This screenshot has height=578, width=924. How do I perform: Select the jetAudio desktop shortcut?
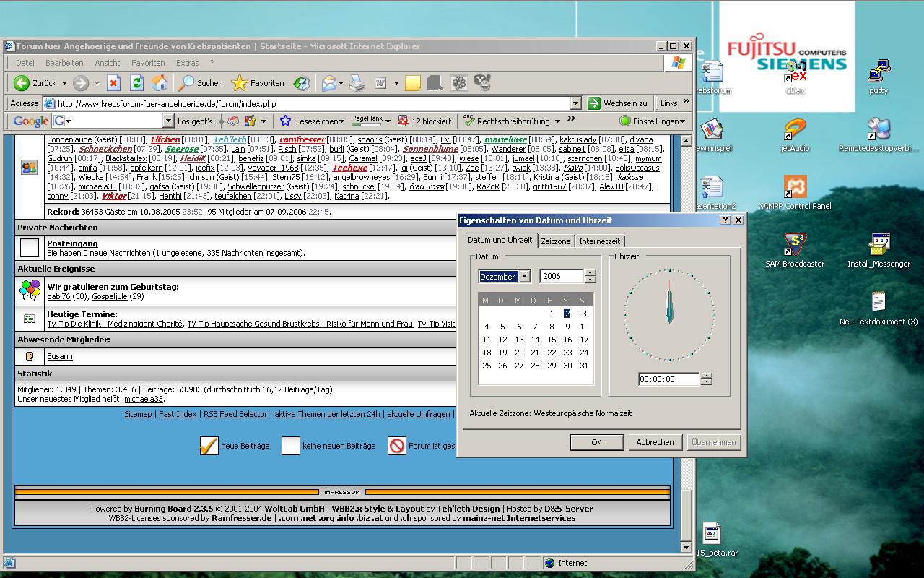tap(795, 131)
